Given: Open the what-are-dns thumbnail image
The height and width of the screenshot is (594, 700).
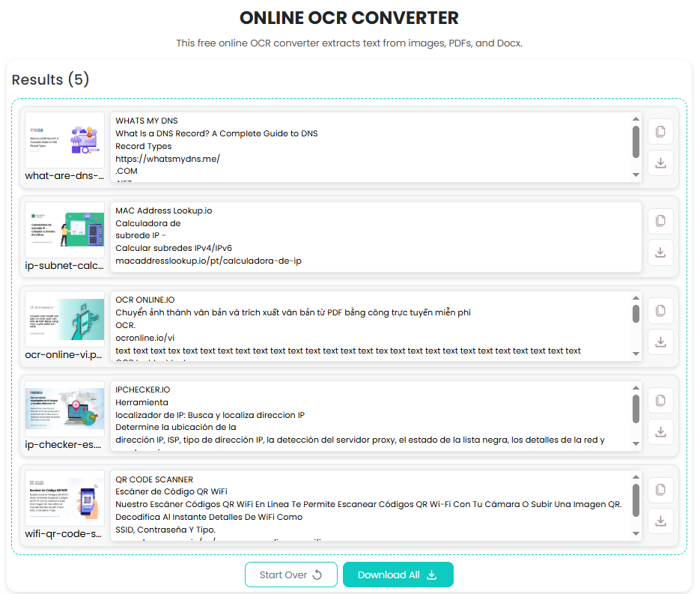Looking at the screenshot, I should (x=64, y=140).
